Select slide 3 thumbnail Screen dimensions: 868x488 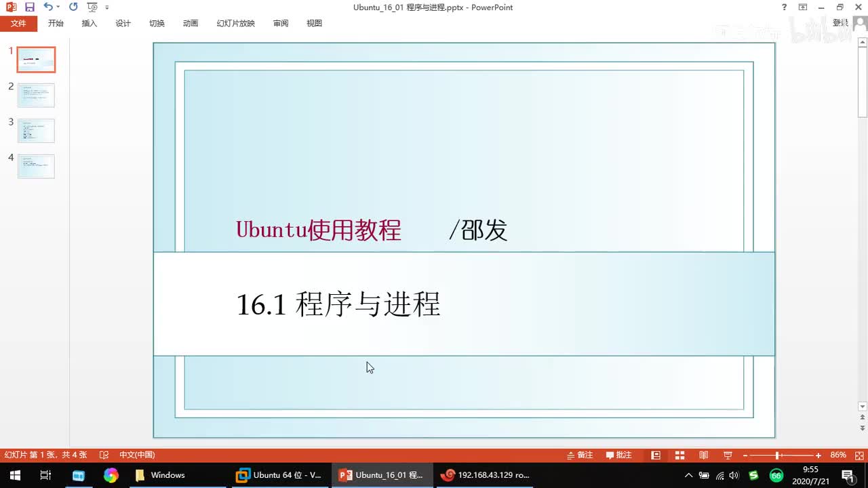click(x=36, y=131)
